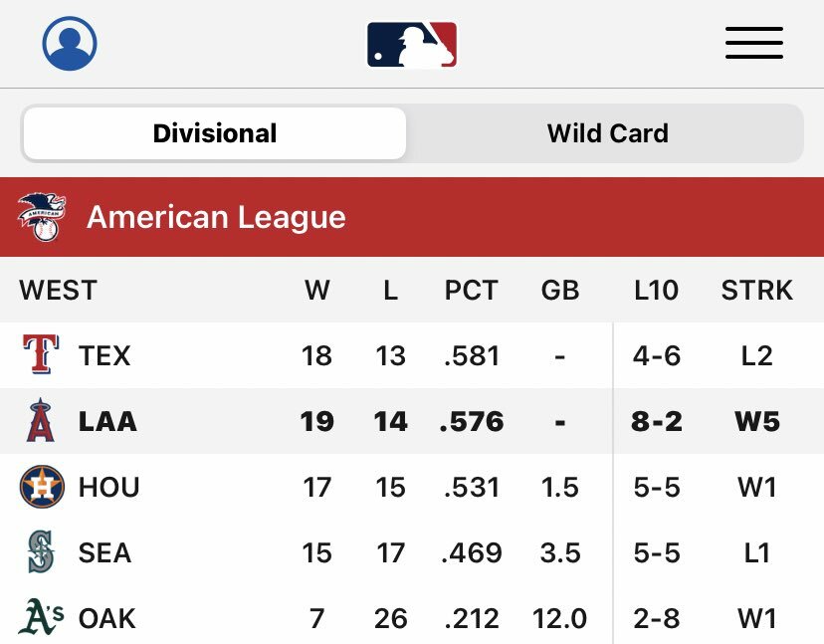Tap the Seattle Mariners team logo
824x644 pixels.
(41, 552)
